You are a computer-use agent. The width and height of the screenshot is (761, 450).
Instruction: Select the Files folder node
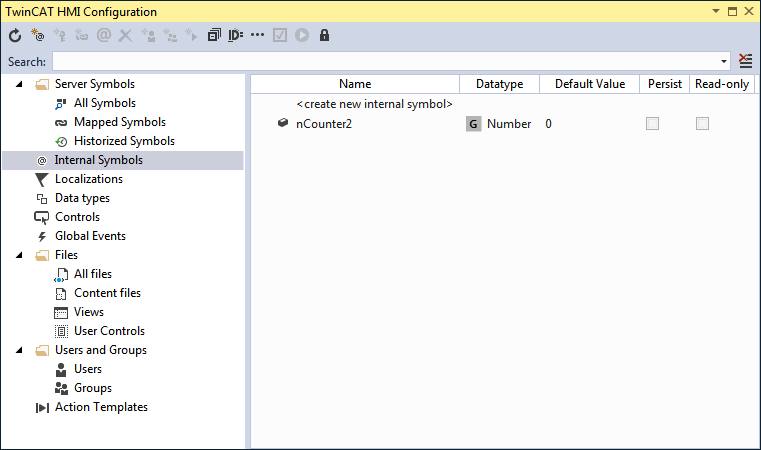[66, 255]
